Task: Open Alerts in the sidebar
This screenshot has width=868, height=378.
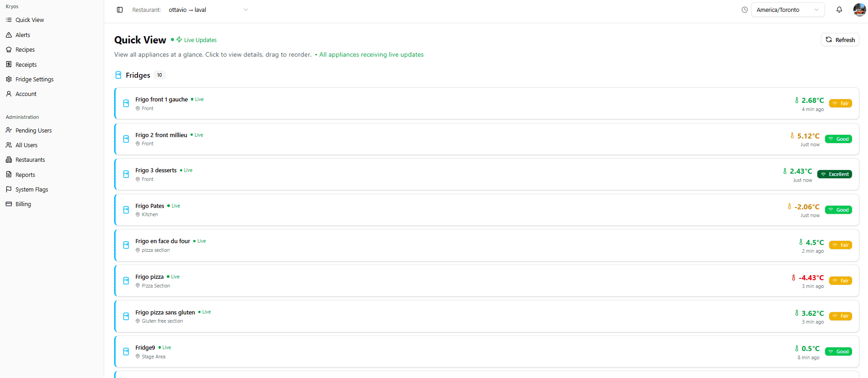Action: [x=23, y=35]
